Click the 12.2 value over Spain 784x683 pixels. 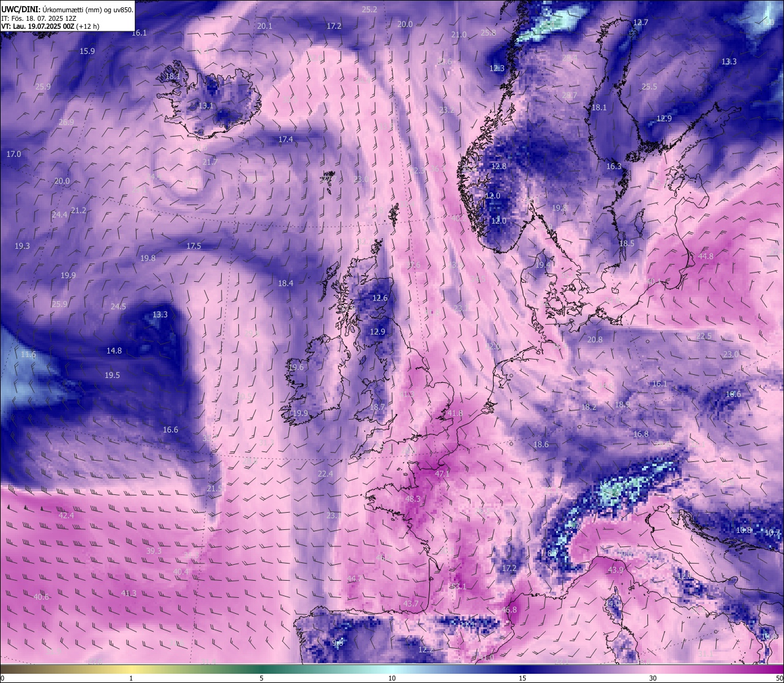pos(426,649)
